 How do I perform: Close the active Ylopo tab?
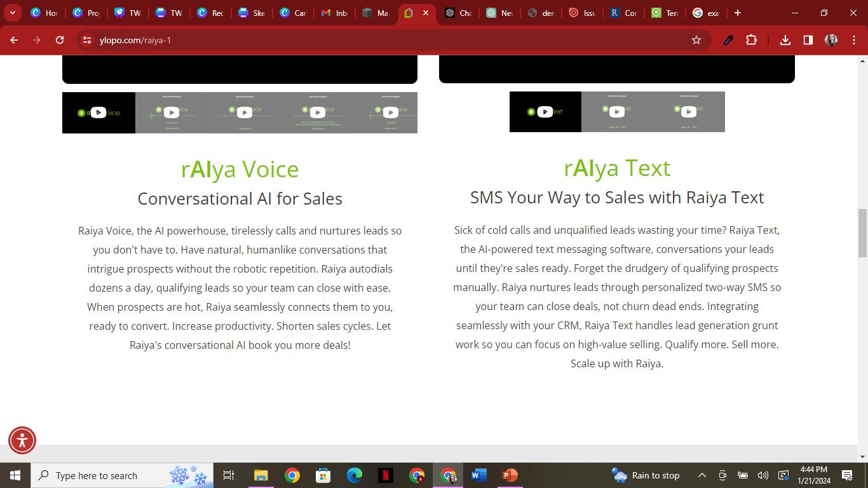click(x=426, y=13)
